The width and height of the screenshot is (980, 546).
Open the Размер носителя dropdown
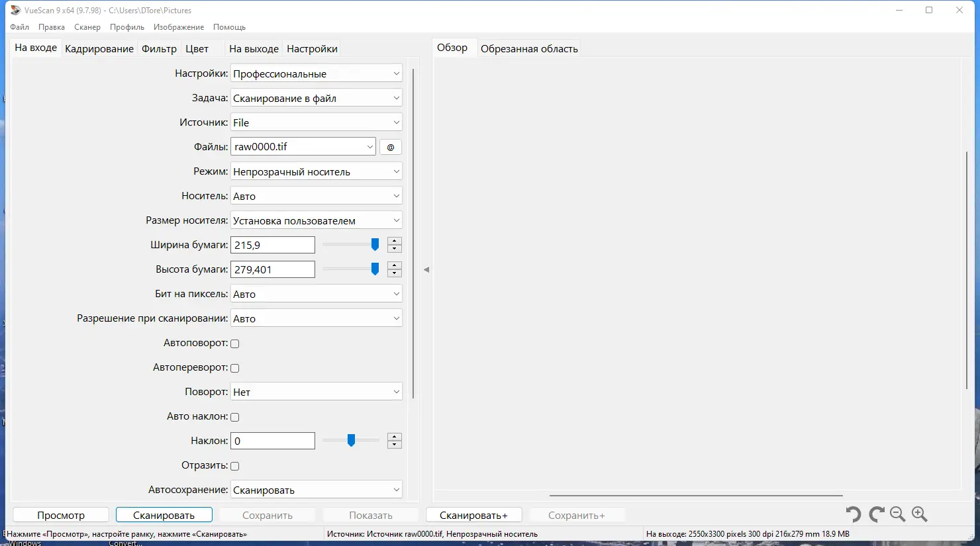click(317, 220)
